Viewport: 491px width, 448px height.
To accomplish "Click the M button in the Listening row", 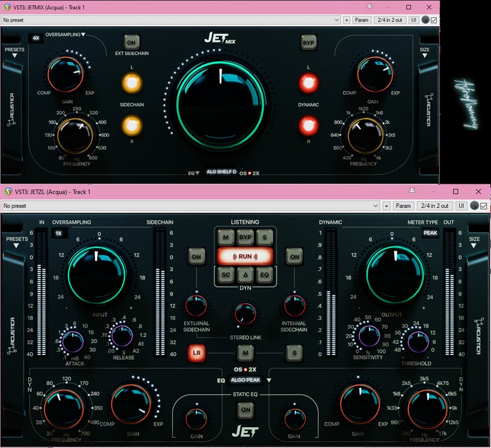I will coord(226,237).
